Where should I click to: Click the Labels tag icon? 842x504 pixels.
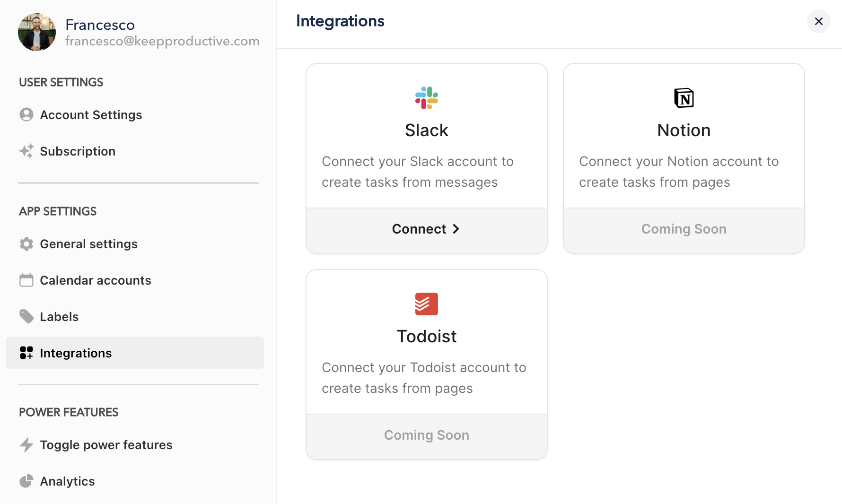pyautogui.click(x=26, y=316)
